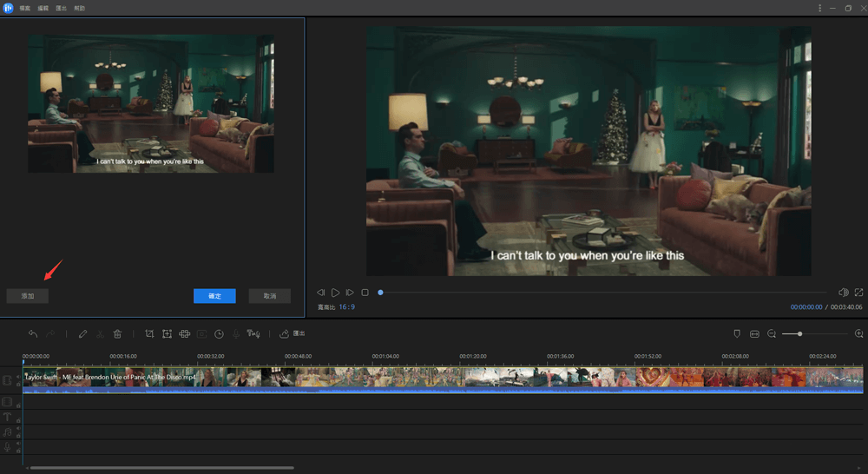Image resolution: width=868 pixels, height=474 pixels.
Task: Open the 導出 export menu
Action: (x=61, y=8)
